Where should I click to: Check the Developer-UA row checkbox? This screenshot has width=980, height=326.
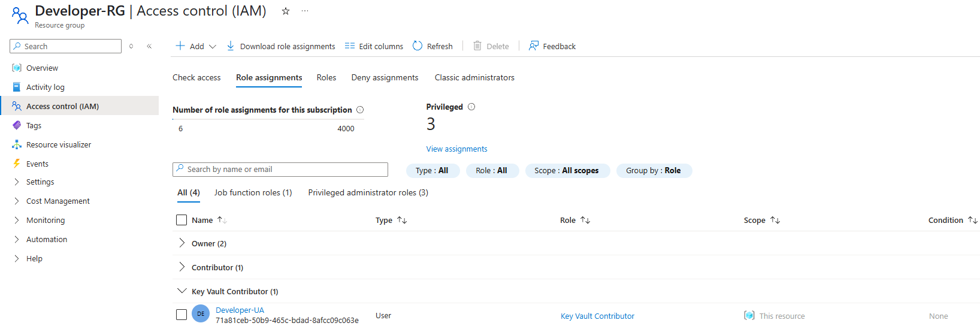click(x=182, y=315)
